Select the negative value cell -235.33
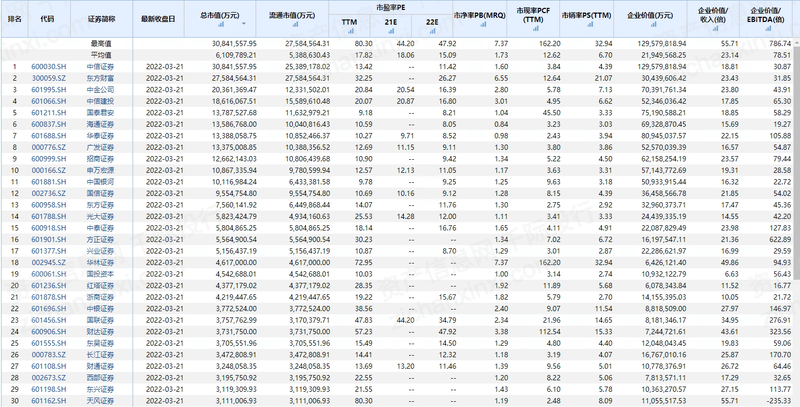Screen dimensions: 800x407 tap(779, 401)
